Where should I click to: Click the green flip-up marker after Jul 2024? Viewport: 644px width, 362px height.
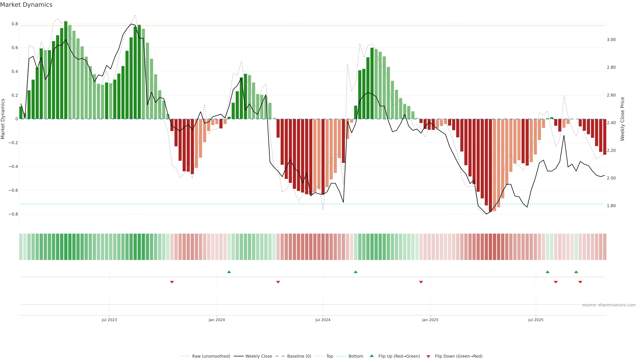pos(356,272)
